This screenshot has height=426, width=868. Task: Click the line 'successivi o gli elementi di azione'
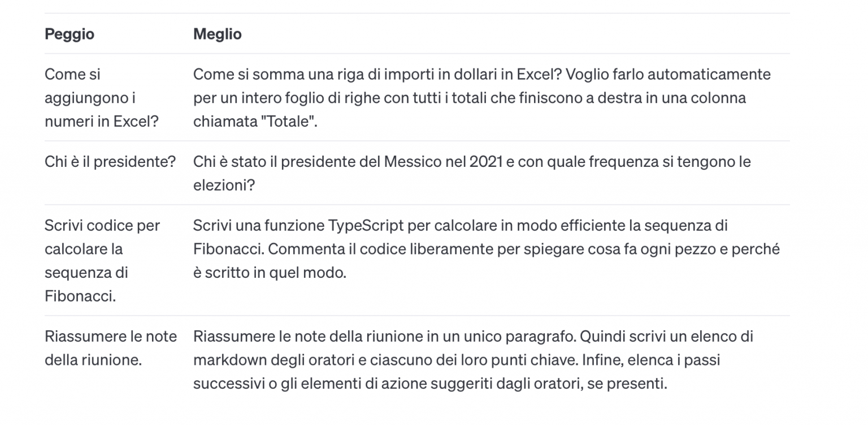[431, 384]
